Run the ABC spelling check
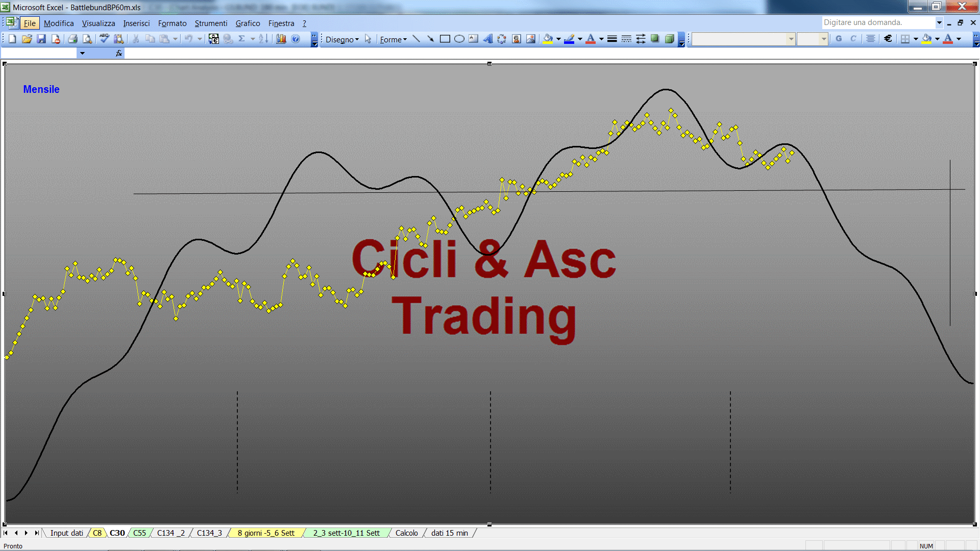Screen dimensions: 980x551 (104, 39)
